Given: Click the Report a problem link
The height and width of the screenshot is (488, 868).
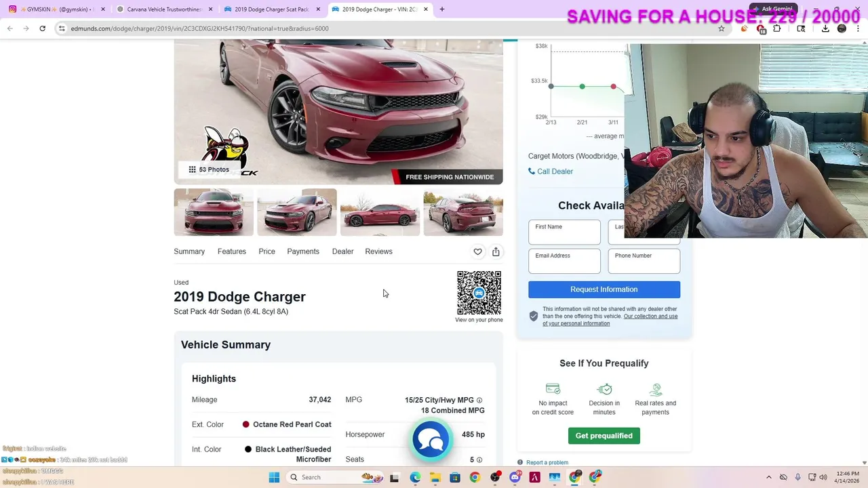Looking at the screenshot, I should (547, 462).
